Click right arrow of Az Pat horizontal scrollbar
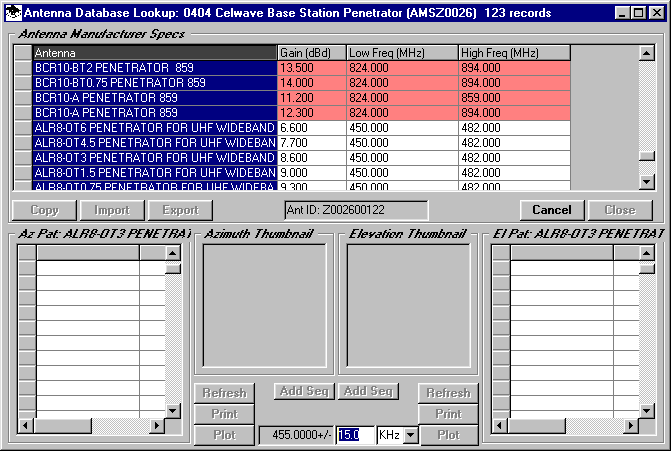 click(157, 426)
